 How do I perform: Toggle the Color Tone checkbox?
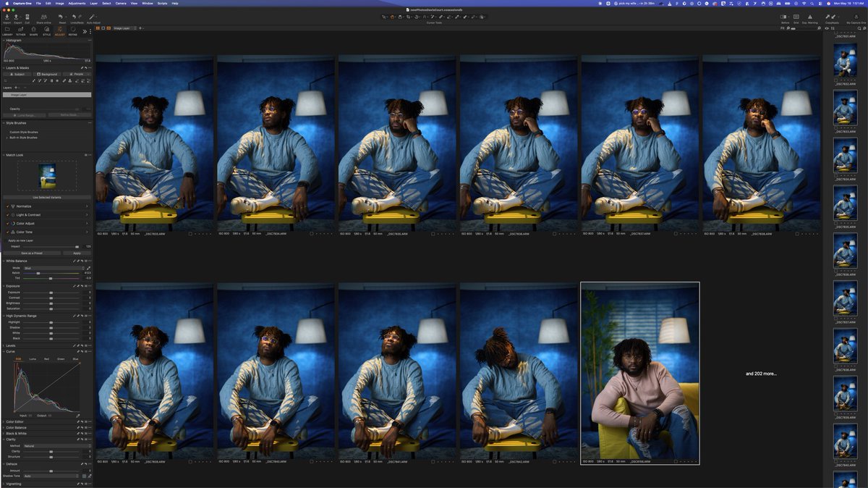[8, 232]
